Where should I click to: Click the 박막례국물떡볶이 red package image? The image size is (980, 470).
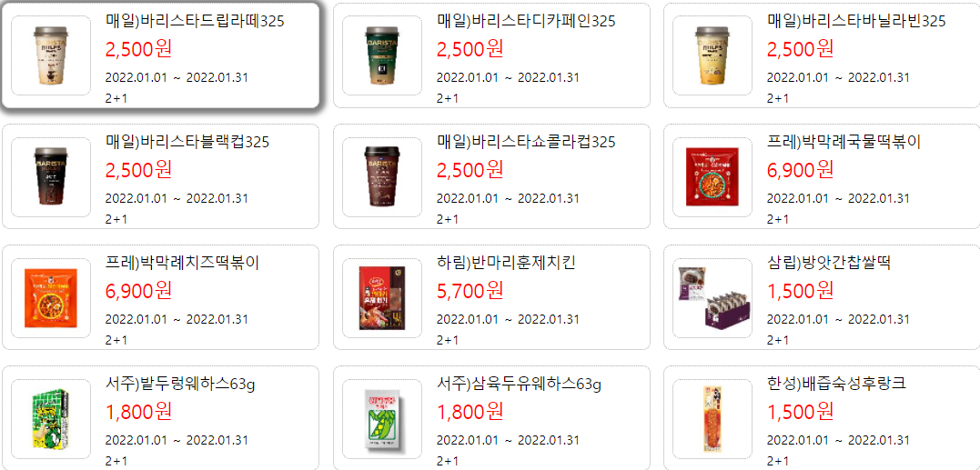coord(712,176)
